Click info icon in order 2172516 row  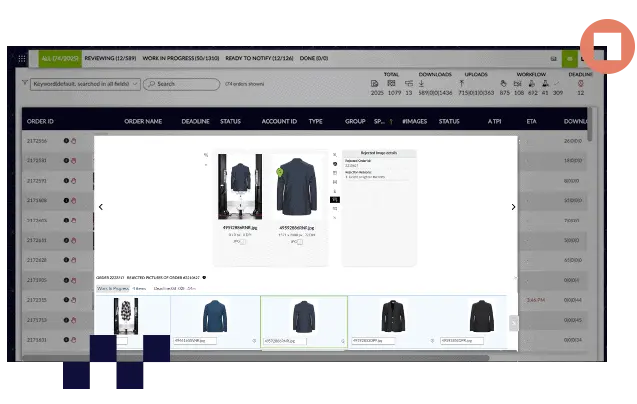[x=66, y=141]
